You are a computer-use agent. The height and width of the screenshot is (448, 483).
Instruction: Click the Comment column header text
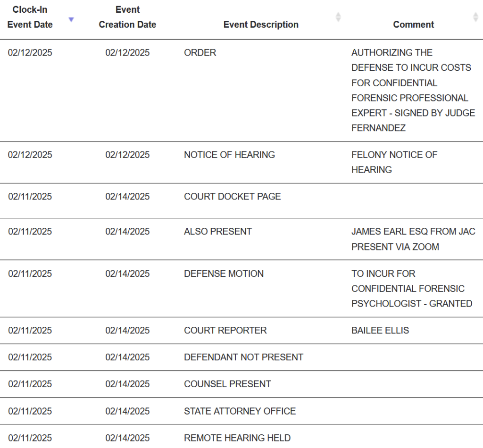pos(413,25)
